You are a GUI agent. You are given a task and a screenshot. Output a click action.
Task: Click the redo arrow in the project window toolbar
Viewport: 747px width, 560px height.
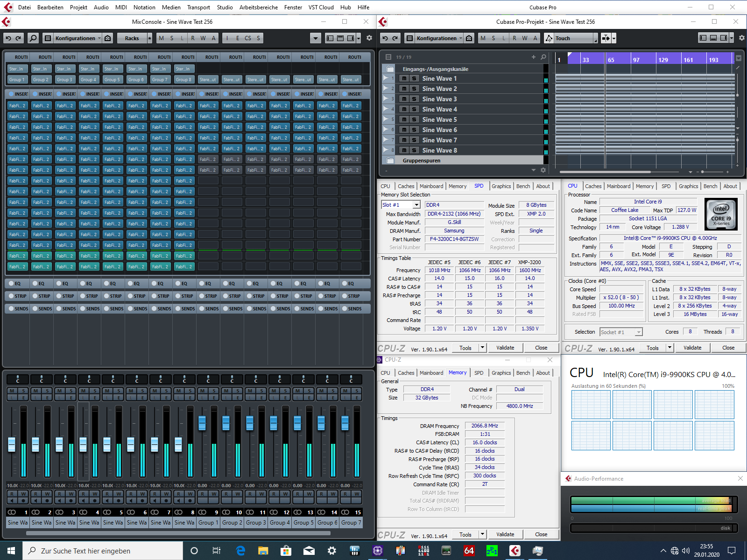395,38
